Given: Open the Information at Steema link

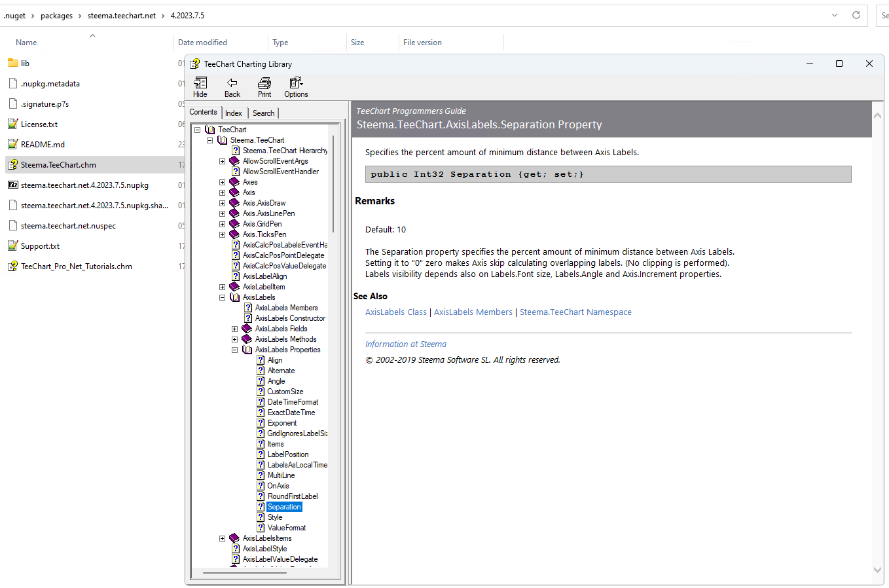Looking at the screenshot, I should point(406,344).
